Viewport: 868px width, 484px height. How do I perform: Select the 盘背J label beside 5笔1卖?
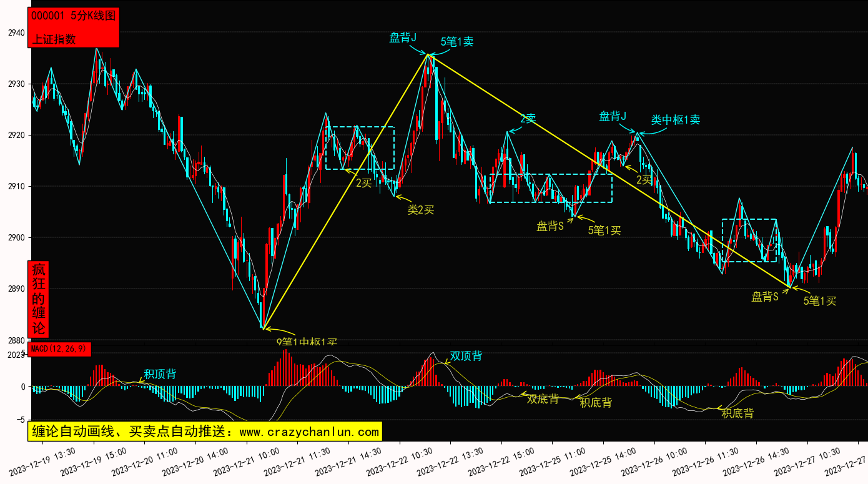403,38
